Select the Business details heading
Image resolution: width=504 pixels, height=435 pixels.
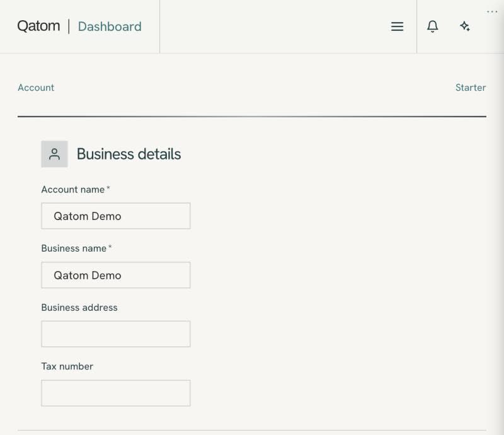[x=129, y=154]
